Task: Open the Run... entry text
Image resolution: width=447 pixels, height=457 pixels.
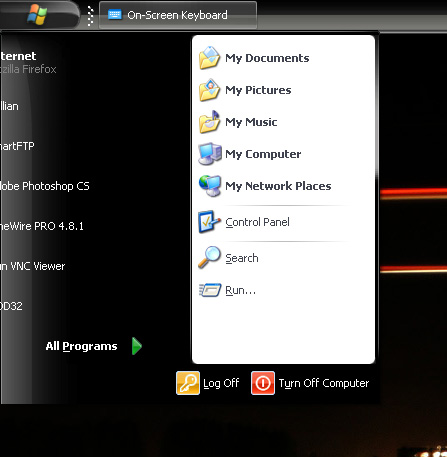Action: (241, 290)
